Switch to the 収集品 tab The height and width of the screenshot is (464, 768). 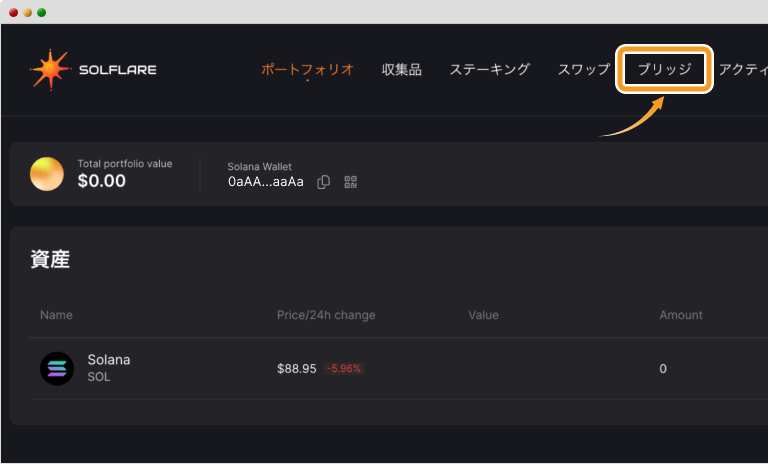pyautogui.click(x=402, y=70)
